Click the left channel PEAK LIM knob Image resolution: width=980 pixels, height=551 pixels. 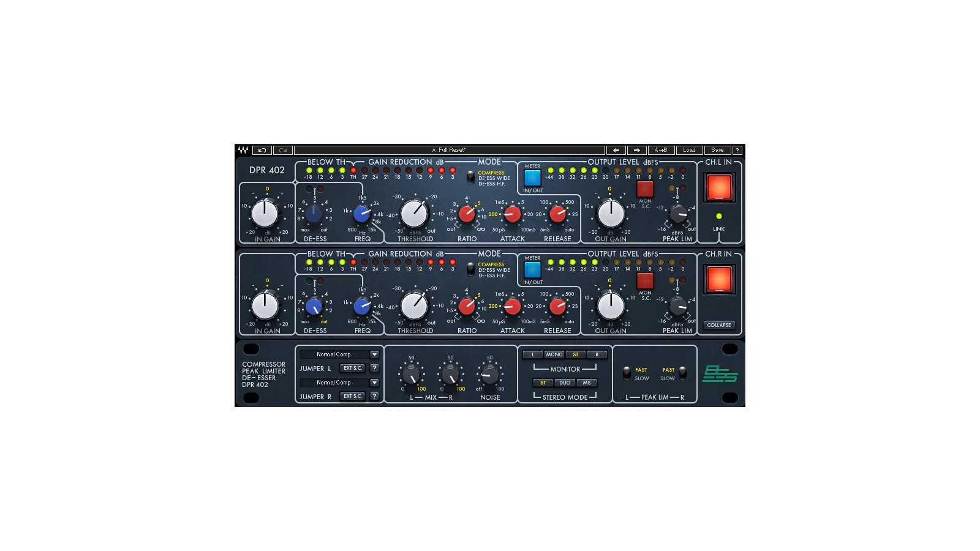pyautogui.click(x=678, y=214)
